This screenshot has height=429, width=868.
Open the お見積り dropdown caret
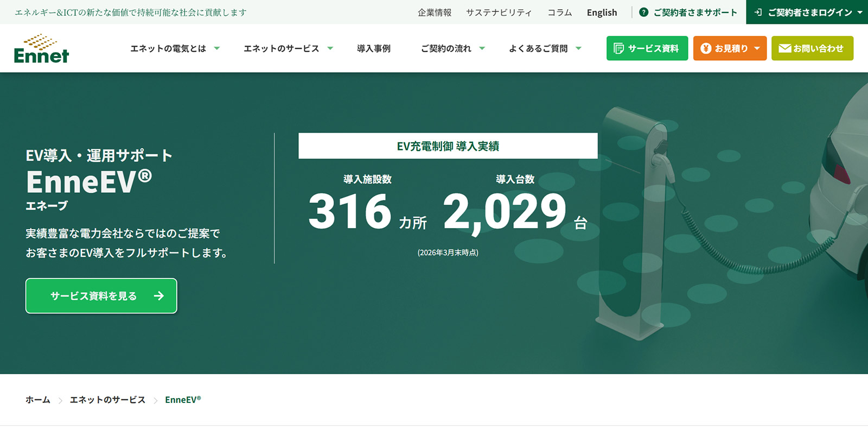tap(757, 48)
